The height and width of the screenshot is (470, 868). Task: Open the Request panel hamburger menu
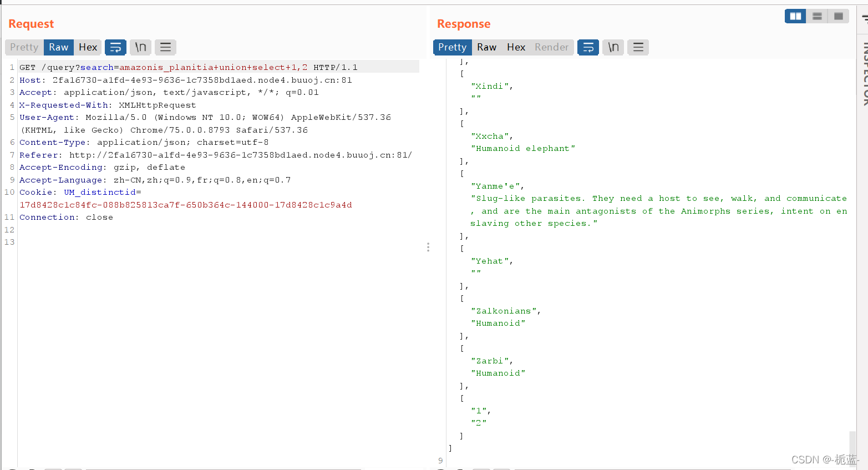pyautogui.click(x=165, y=47)
